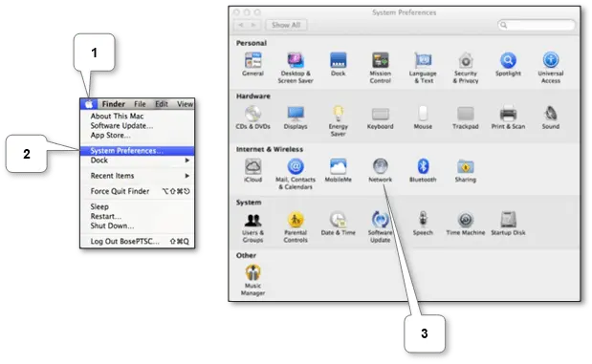
Task: Open Mouse preferences
Action: pos(423,118)
